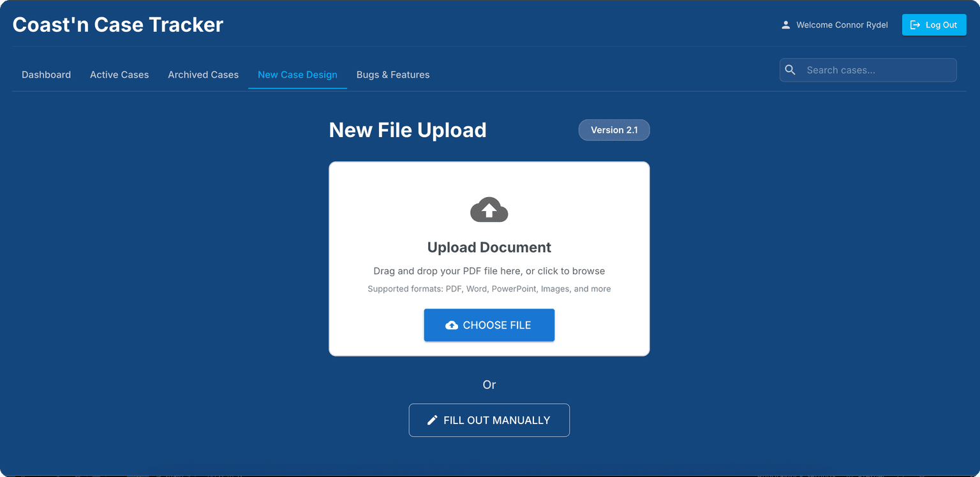The height and width of the screenshot is (477, 980).
Task: Go to the Archived Cases tab
Action: tap(203, 75)
